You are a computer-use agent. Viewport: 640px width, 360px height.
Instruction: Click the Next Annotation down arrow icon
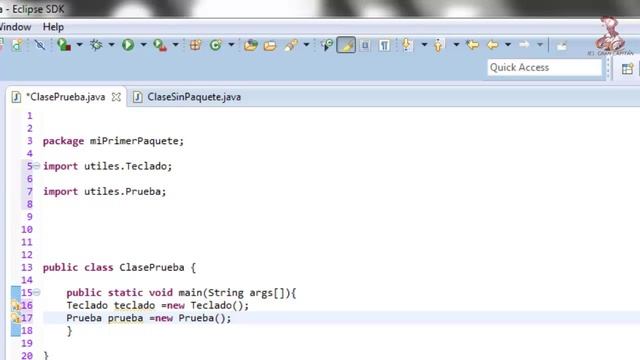(407, 44)
